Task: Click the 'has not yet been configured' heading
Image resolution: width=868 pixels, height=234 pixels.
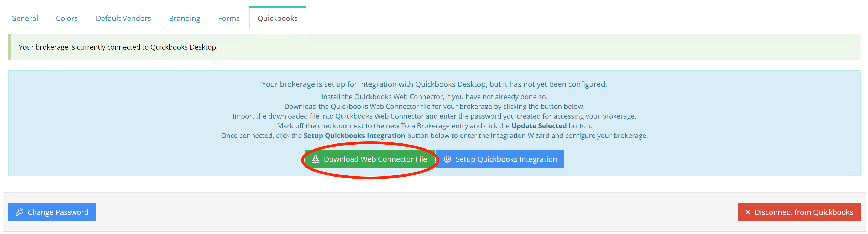Action: tap(434, 84)
